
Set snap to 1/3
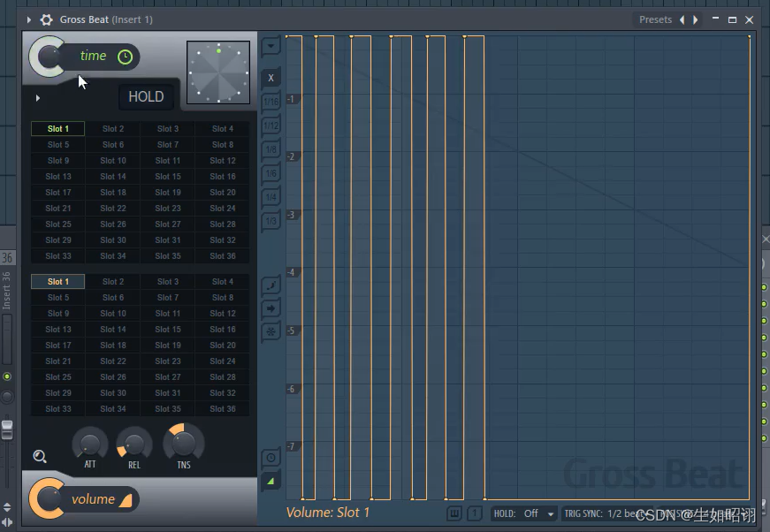(271, 221)
